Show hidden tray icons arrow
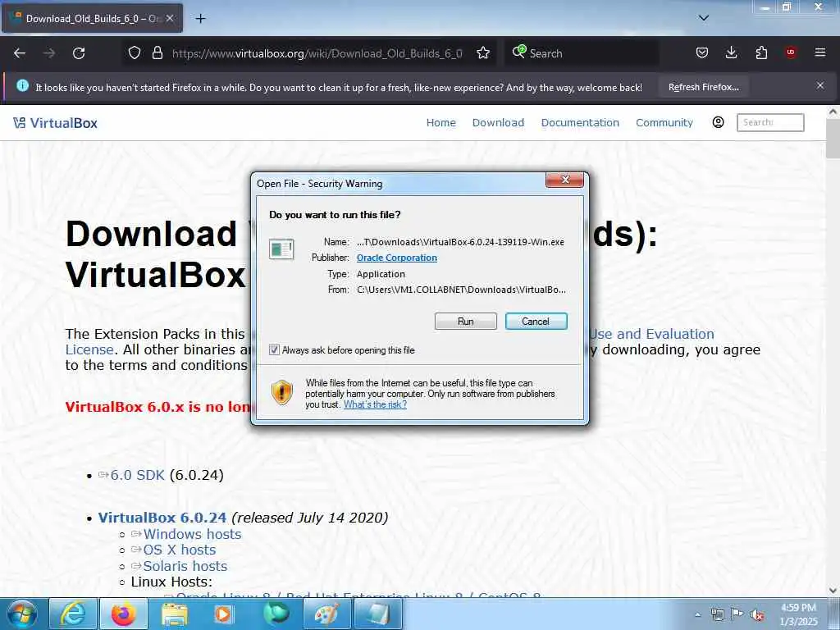 (697, 615)
